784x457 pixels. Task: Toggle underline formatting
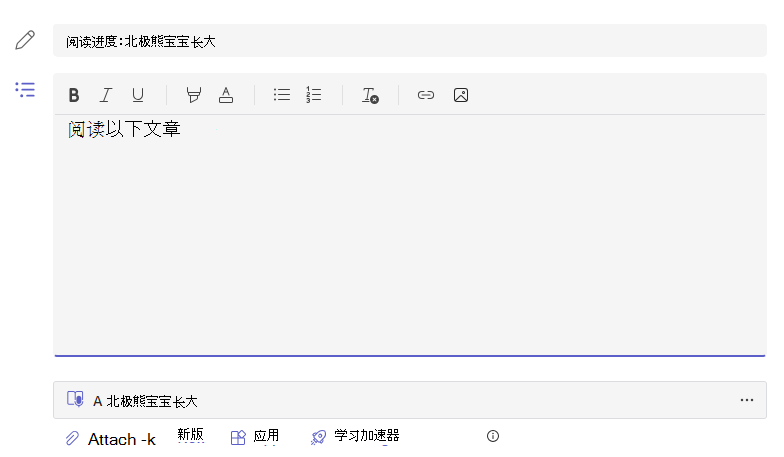pos(138,95)
